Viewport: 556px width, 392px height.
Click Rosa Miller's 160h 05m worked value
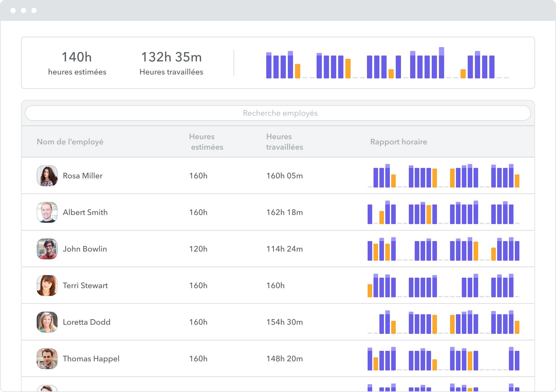tap(285, 176)
